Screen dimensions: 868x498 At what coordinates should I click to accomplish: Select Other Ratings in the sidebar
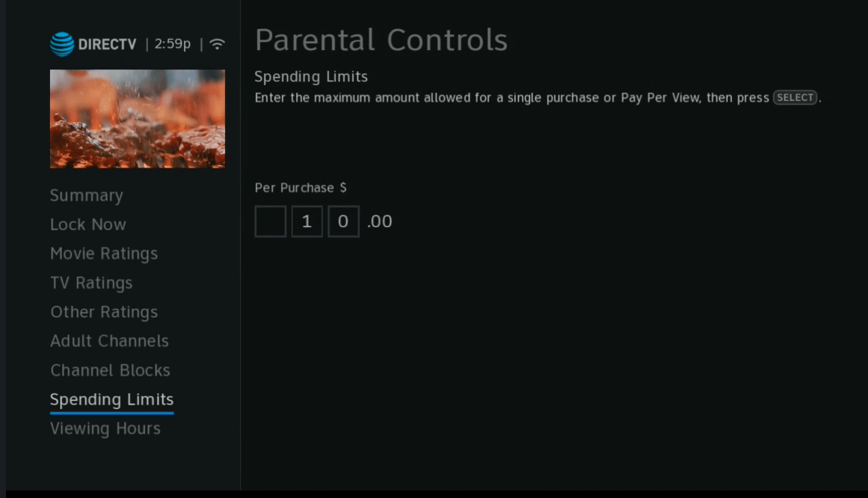[x=104, y=312]
